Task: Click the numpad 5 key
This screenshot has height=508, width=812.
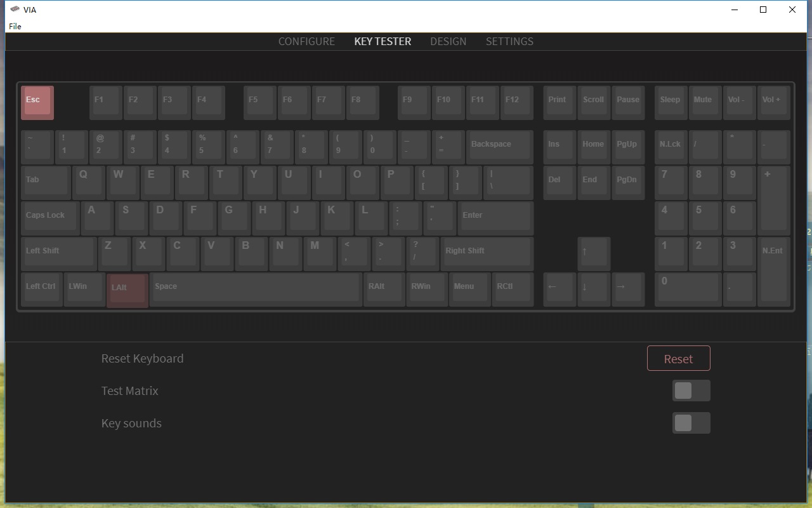Action: pyautogui.click(x=705, y=218)
